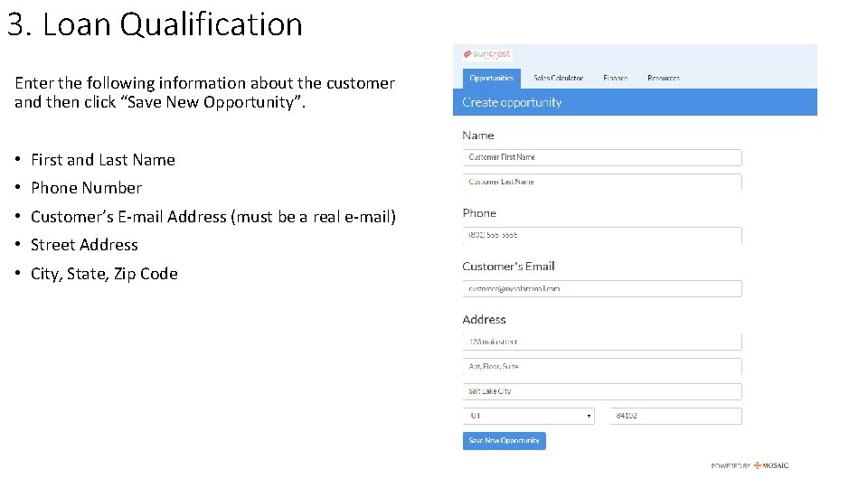Viewport: 868px width, 488px height.
Task: Click the city field showing Salt Lake City
Action: pyautogui.click(x=602, y=391)
